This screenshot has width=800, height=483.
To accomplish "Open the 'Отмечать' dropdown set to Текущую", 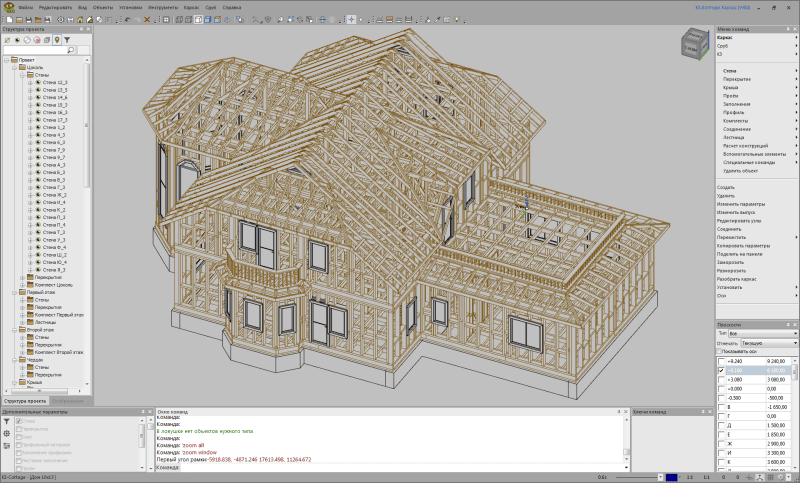I will (768, 343).
